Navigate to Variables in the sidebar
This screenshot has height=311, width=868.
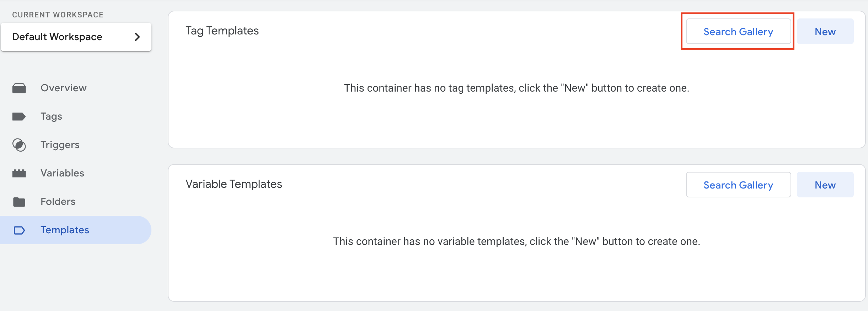(x=62, y=173)
